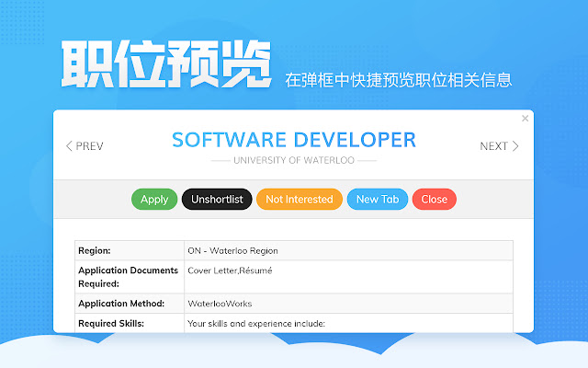588x368 pixels.
Task: Close the job preview popup with the X icon
Action: 526,119
